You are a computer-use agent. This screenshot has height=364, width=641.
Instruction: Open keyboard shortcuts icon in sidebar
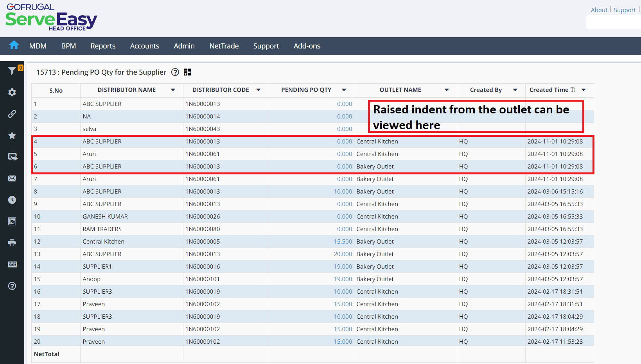pyautogui.click(x=12, y=264)
